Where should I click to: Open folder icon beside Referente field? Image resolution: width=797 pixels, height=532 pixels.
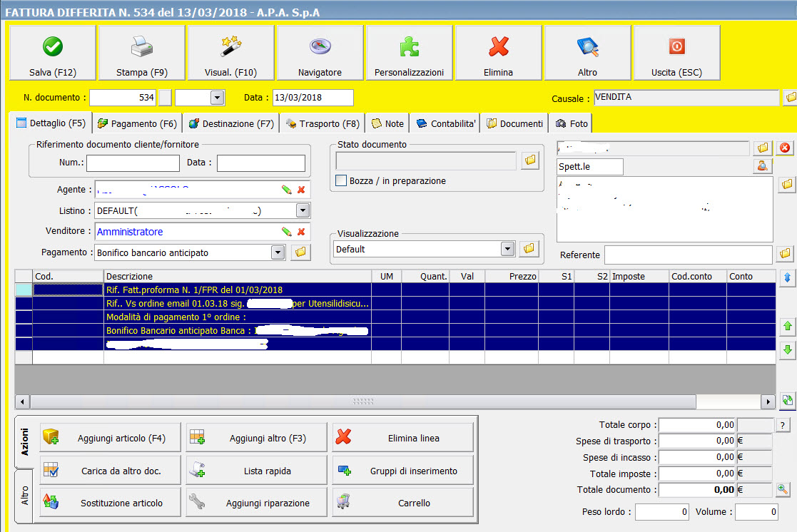click(x=786, y=254)
